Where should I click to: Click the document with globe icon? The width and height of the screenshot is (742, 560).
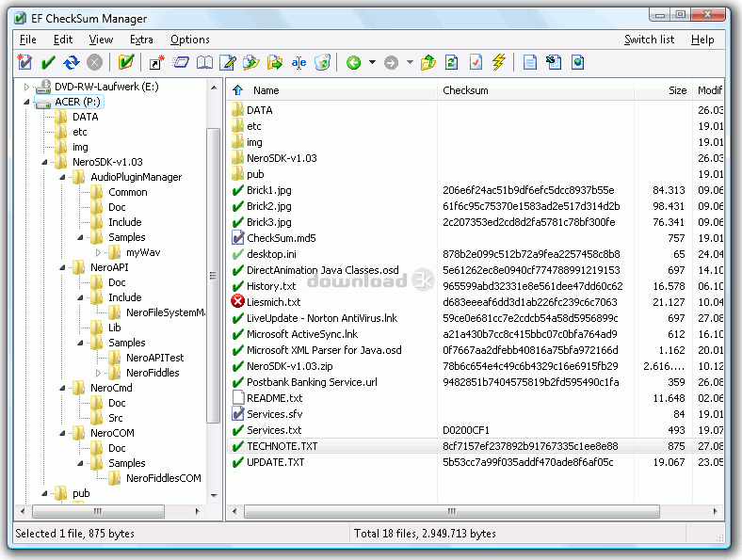point(577,62)
